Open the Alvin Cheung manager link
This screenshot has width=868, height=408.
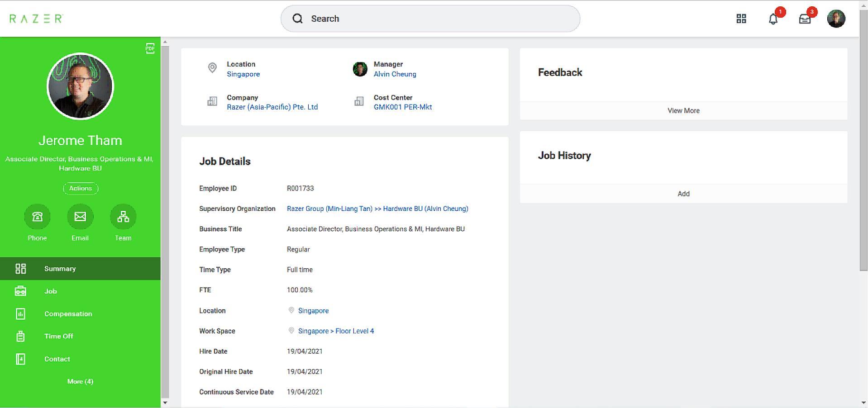395,74
